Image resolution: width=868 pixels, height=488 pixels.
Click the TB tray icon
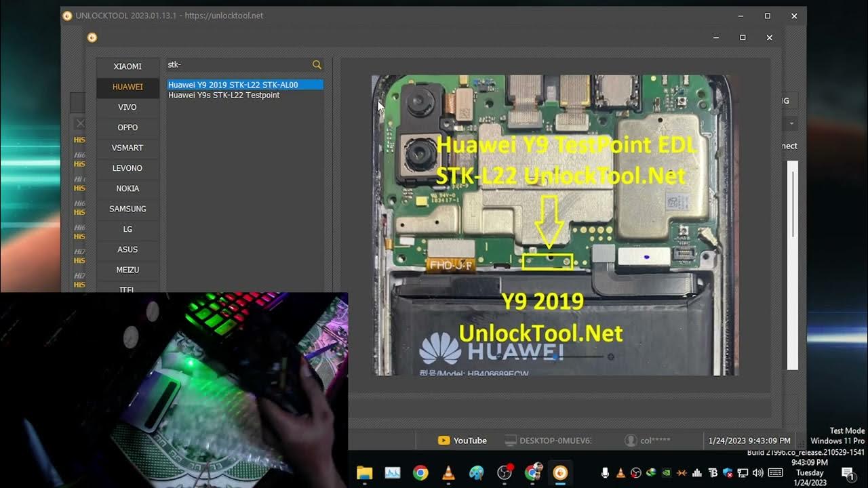[x=713, y=472]
